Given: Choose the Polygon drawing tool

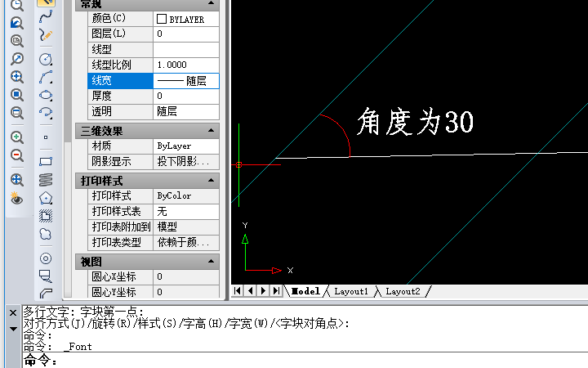Looking at the screenshot, I should [x=46, y=198].
